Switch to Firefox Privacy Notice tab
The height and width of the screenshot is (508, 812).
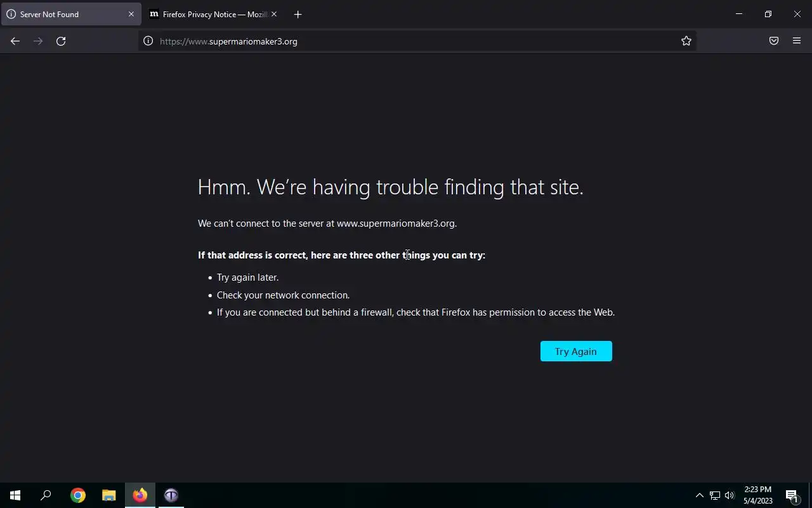[214, 14]
